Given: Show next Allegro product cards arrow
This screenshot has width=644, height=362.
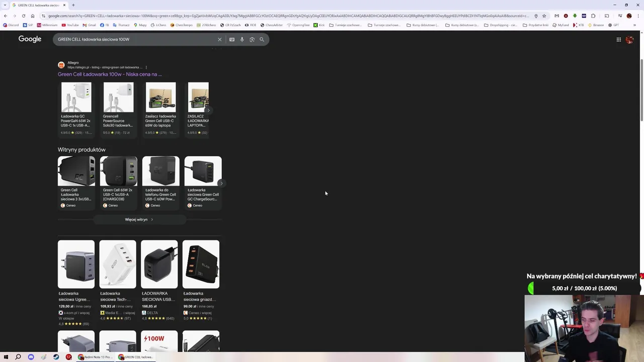Looking at the screenshot, I should coord(208,110).
